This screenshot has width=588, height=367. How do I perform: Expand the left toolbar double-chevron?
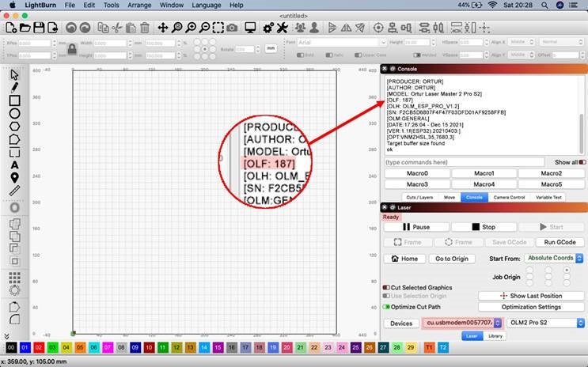[x=6, y=336]
